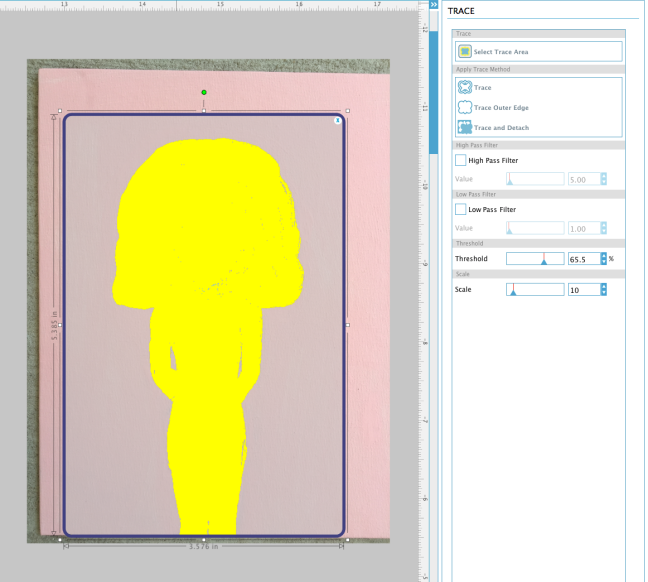
Task: Click the top-left corner handle of the selection
Action: (x=60, y=111)
